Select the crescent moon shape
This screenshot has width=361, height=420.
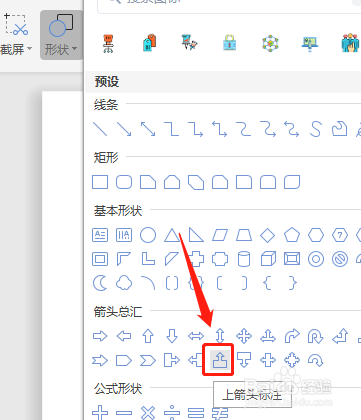100,283
